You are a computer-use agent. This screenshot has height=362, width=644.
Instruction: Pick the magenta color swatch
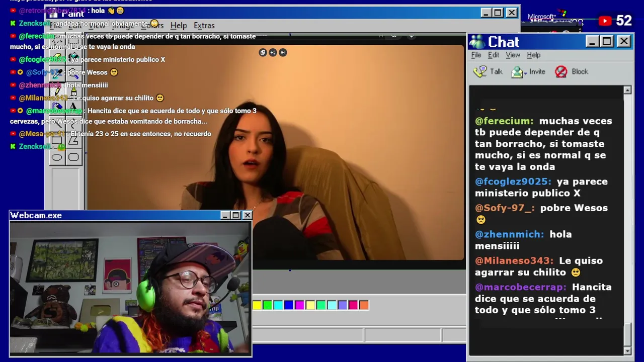[299, 305]
